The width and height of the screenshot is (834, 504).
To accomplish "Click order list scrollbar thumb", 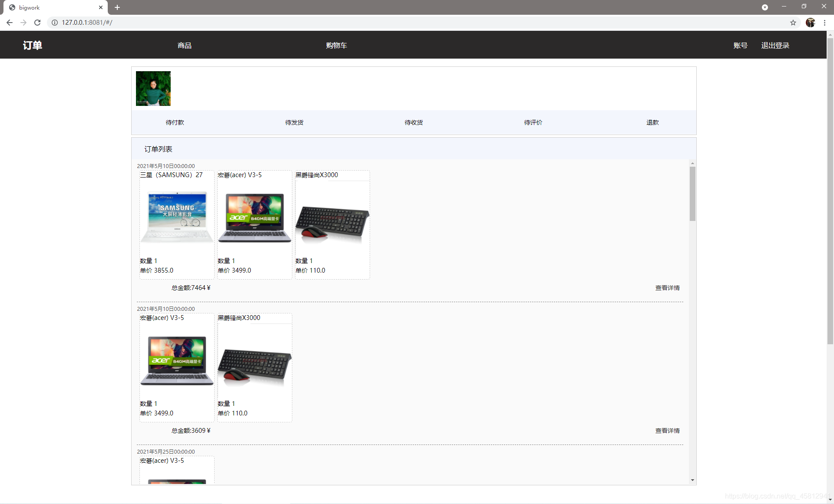I will pyautogui.click(x=692, y=194).
